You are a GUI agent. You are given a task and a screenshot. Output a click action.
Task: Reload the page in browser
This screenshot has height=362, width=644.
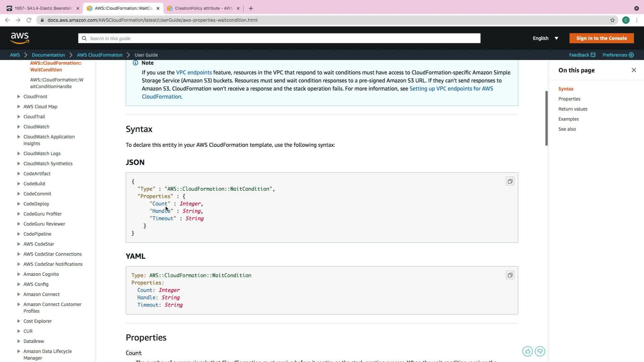click(x=29, y=20)
